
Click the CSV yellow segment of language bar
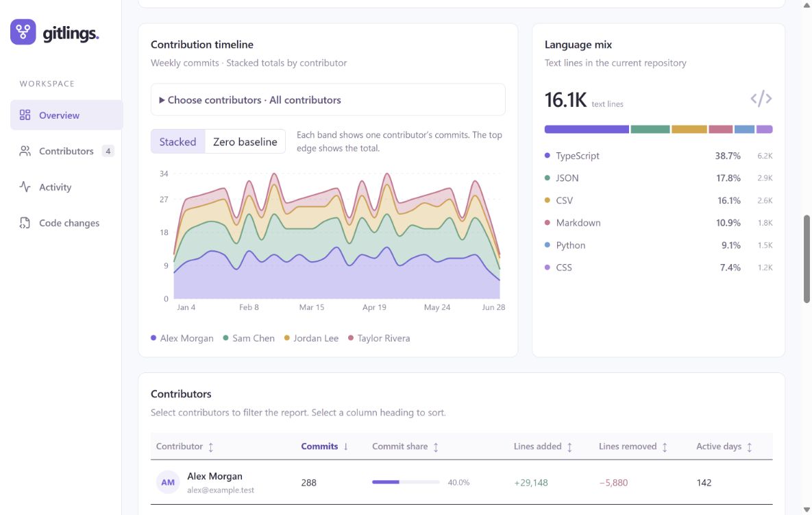tap(689, 129)
